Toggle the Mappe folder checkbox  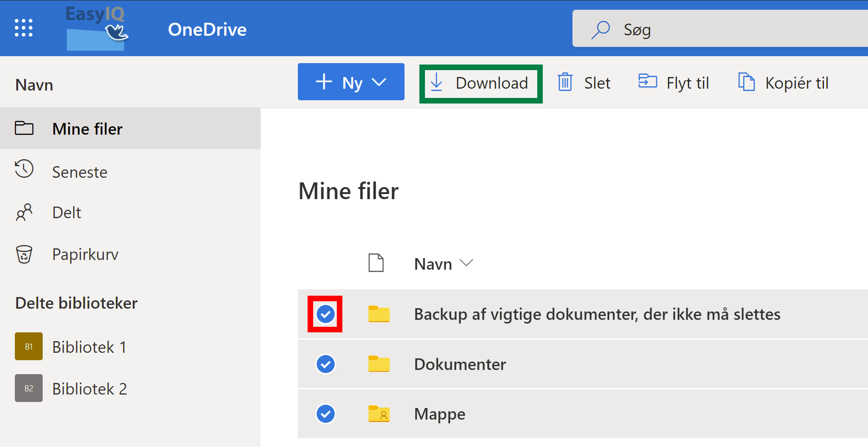tap(325, 414)
